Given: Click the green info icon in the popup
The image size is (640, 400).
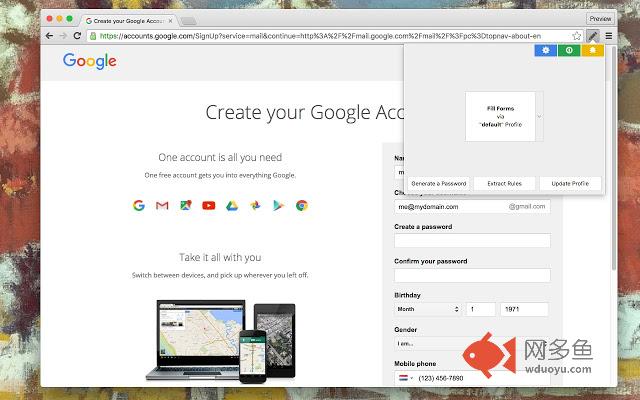Looking at the screenshot, I should (x=569, y=50).
